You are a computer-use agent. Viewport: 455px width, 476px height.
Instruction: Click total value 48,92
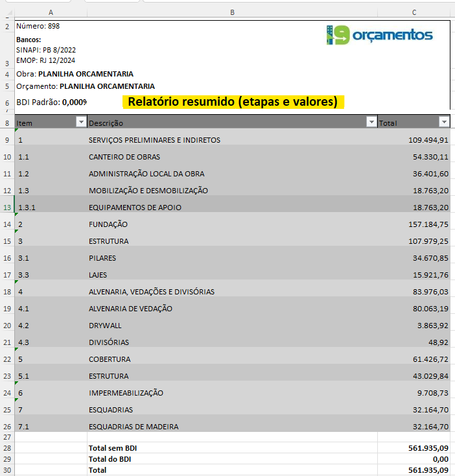(438, 342)
